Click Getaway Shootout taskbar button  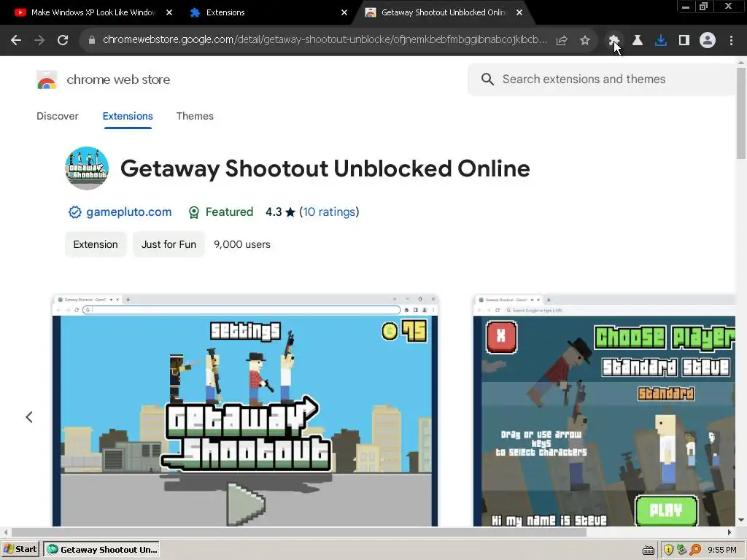(101, 550)
